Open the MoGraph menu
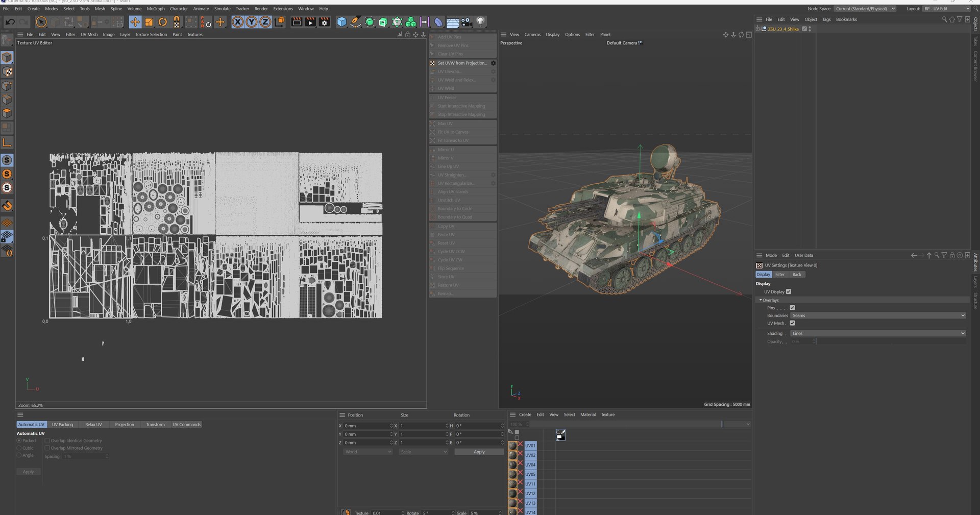980x515 pixels. tap(156, 9)
